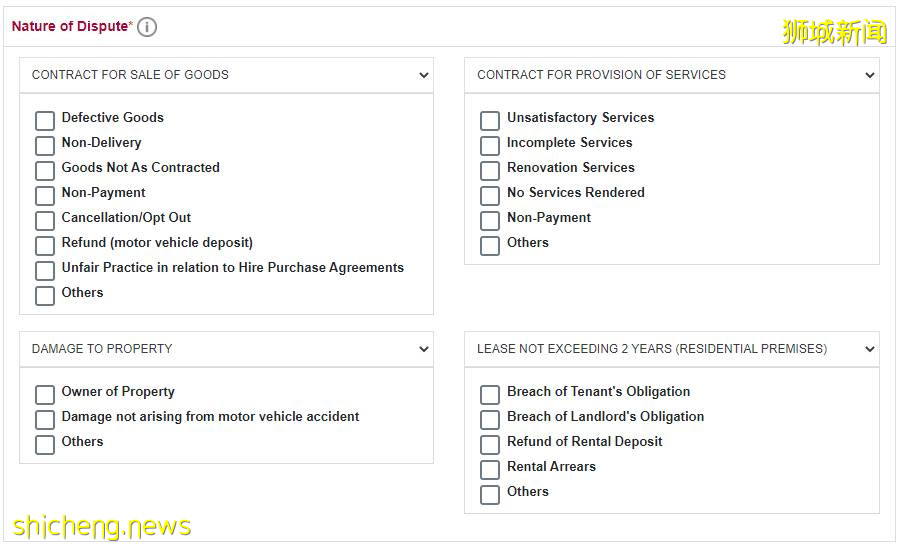The image size is (902, 546).
Task: Tick the Renovation Services checkbox
Action: (x=490, y=171)
